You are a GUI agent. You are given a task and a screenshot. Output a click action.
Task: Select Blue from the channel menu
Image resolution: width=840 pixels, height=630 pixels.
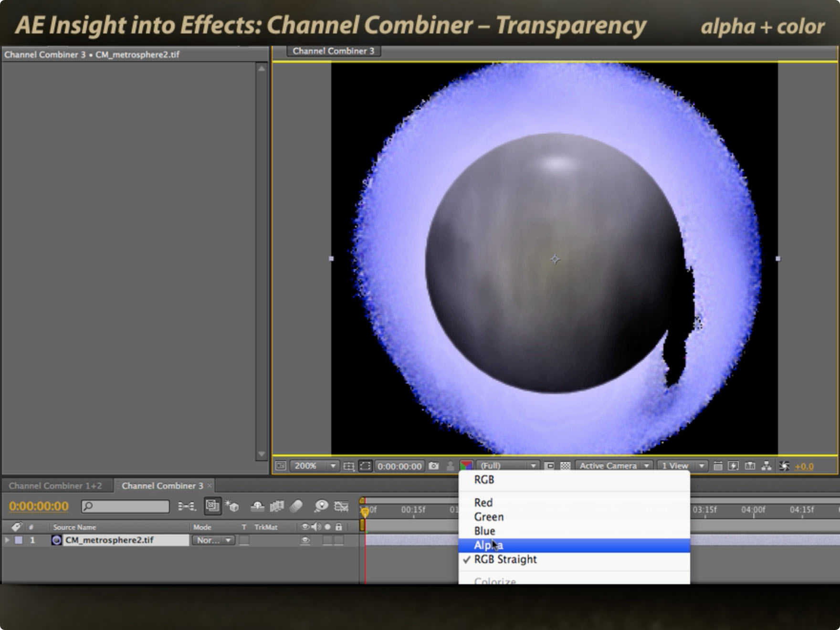point(574,531)
